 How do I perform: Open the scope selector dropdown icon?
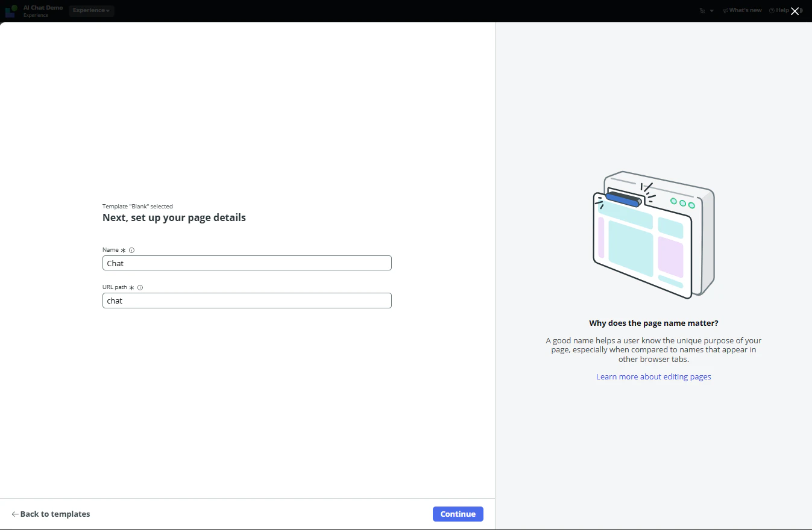coord(707,10)
